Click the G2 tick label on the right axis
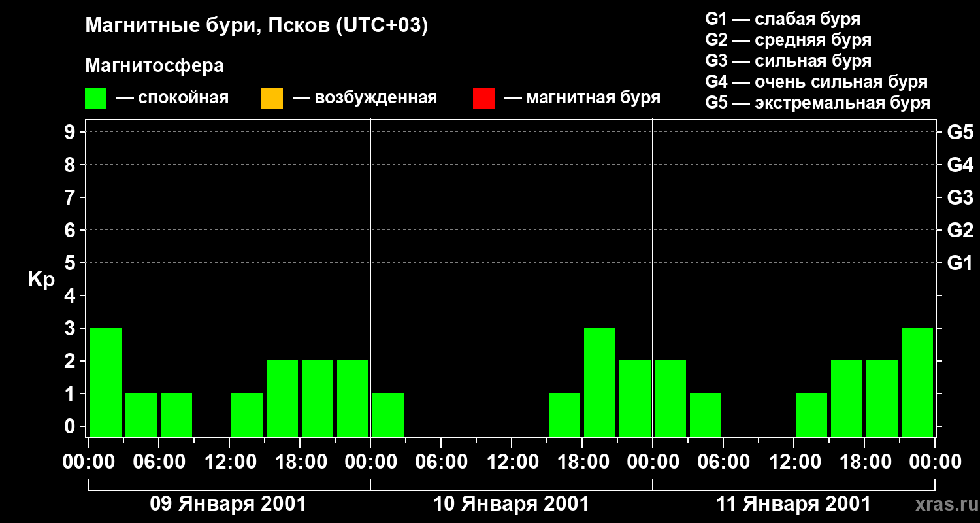This screenshot has width=980, height=523. pos(960,230)
